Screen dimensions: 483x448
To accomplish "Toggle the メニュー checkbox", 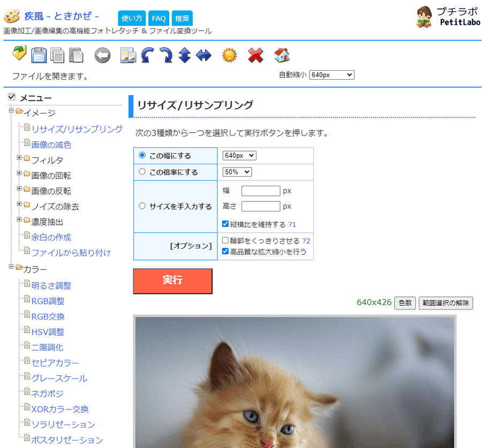I will (12, 97).
